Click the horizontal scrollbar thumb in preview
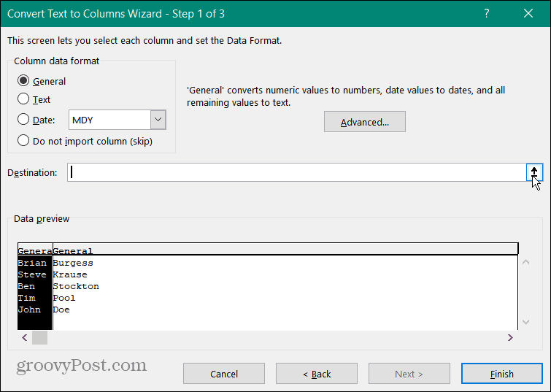 (39, 337)
